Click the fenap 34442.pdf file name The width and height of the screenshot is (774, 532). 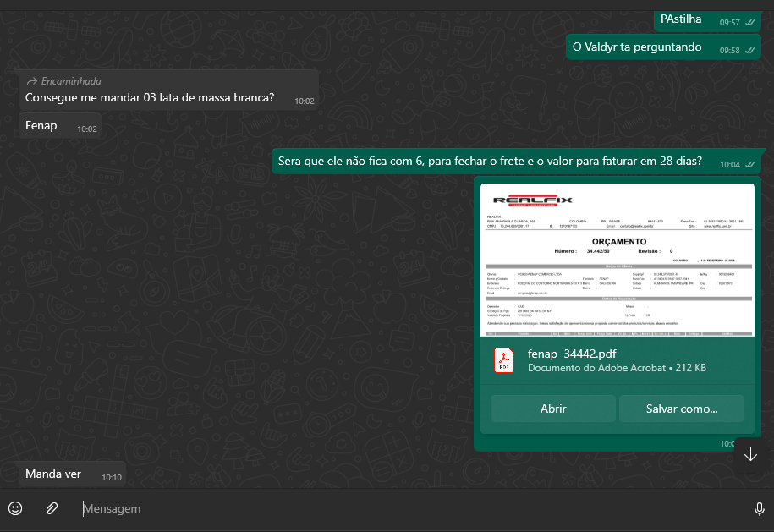coord(572,354)
